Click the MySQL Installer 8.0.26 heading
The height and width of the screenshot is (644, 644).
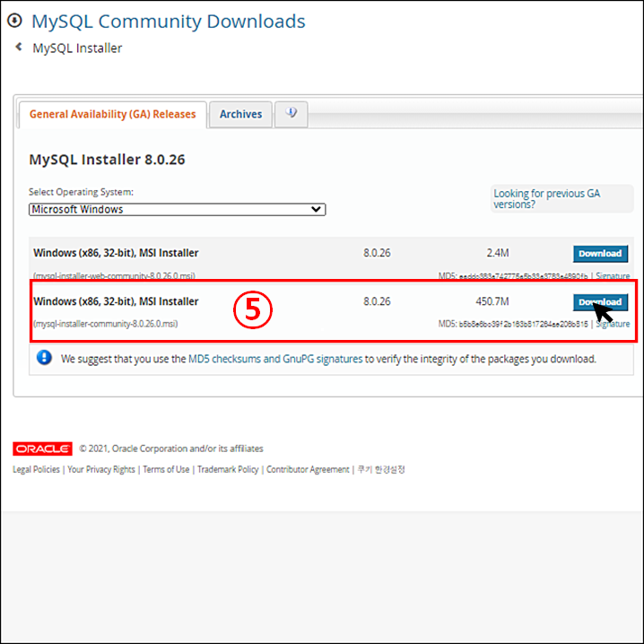tap(107, 160)
